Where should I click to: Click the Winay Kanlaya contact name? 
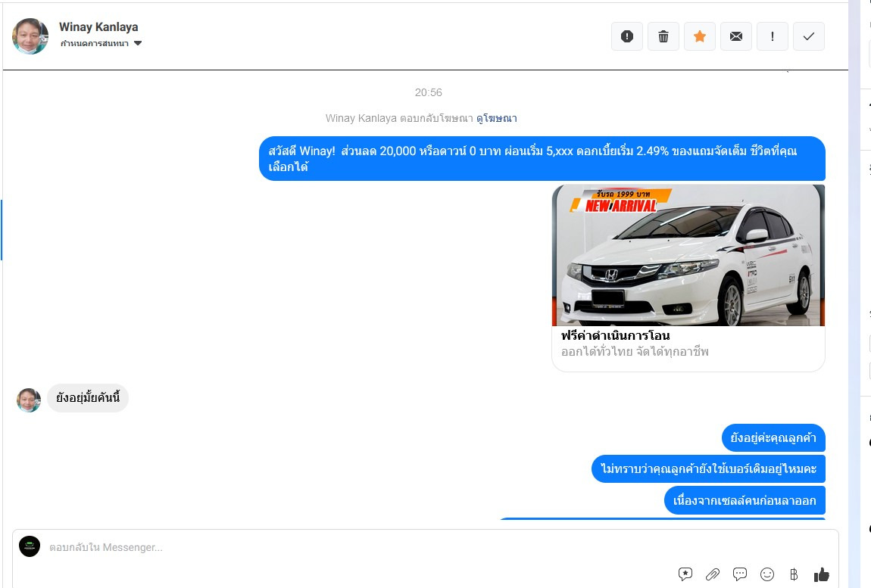(98, 27)
